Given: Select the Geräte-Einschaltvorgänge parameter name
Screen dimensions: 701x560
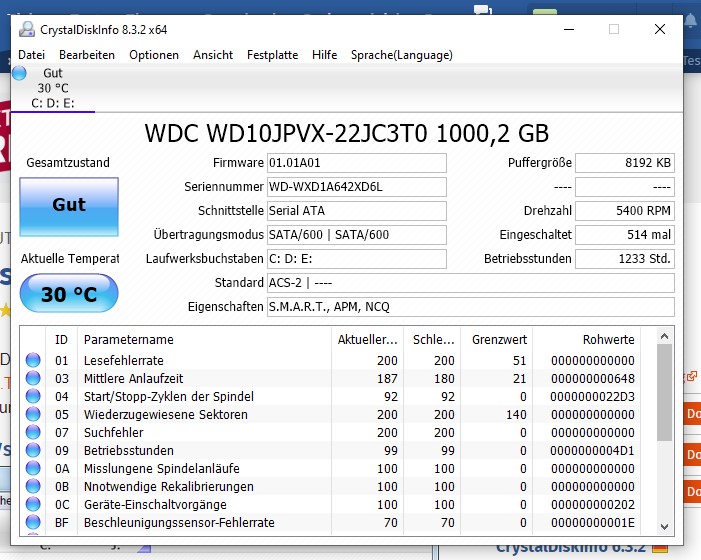Looking at the screenshot, I should [155, 505].
